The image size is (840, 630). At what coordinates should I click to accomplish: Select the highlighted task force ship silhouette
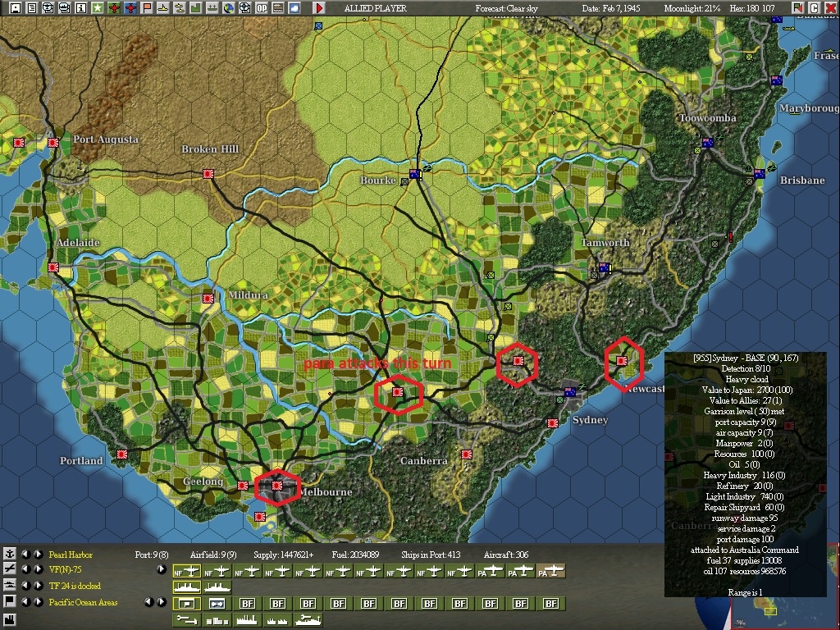click(187, 587)
